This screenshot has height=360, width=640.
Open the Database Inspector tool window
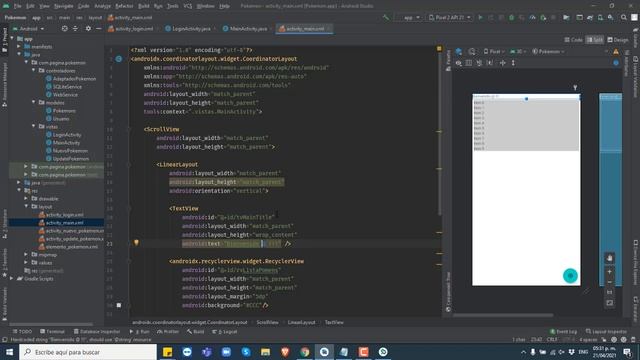(97, 331)
